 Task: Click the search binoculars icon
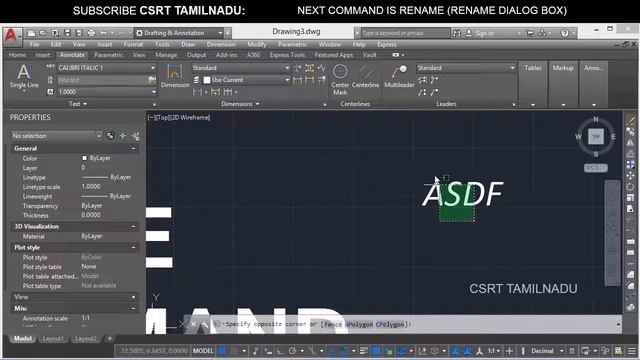point(457,33)
